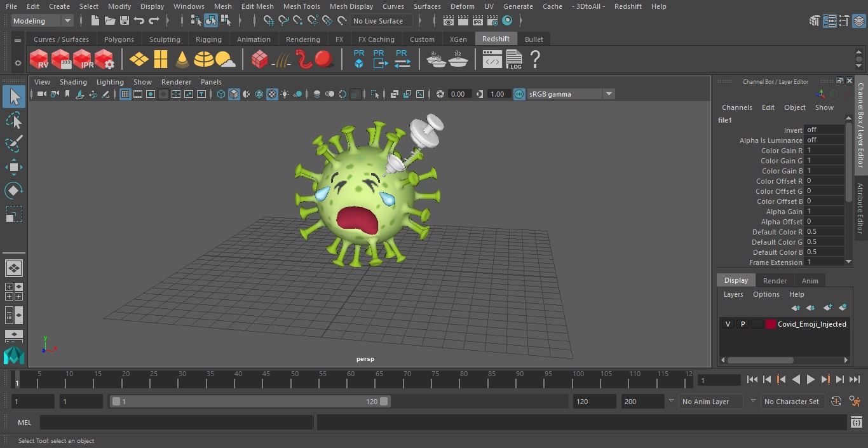Snap to grids magnet icon
Viewport: 868px width, 448px height.
point(269,21)
